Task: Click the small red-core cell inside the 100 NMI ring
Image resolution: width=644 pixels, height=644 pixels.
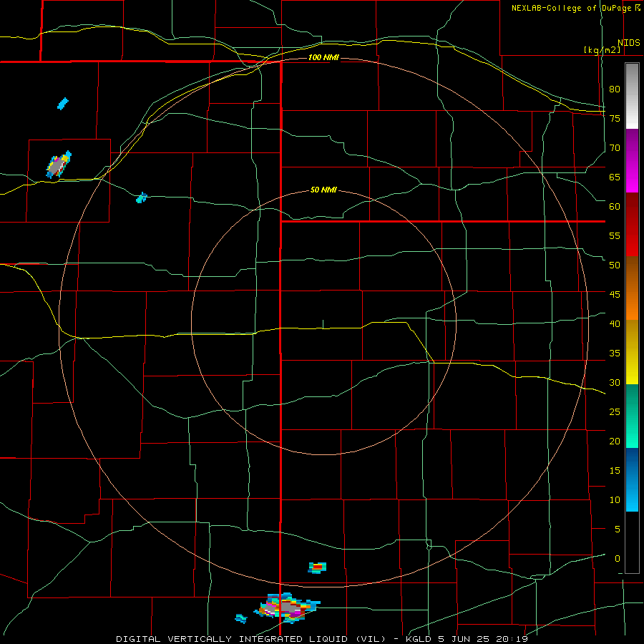Action: point(317,567)
